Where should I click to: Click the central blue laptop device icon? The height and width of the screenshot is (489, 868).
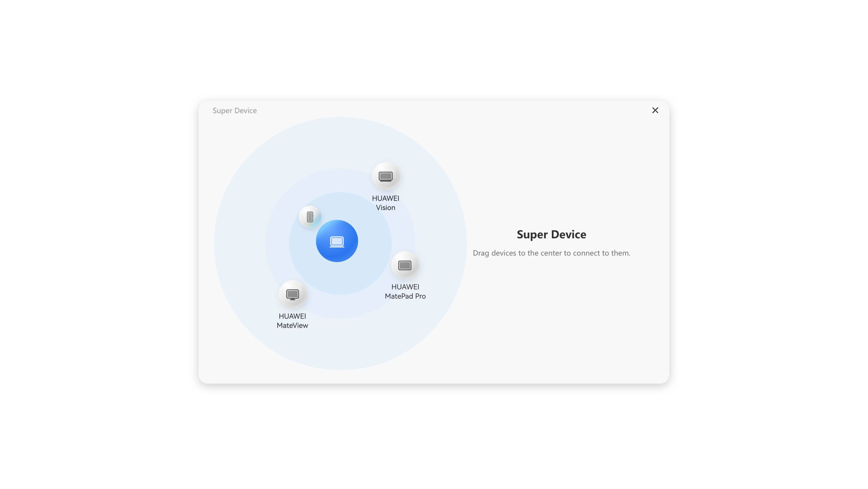click(x=337, y=241)
